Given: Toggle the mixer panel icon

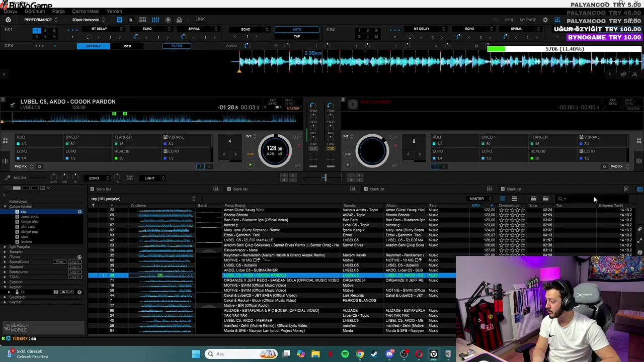Looking at the screenshot, I should 155,20.
